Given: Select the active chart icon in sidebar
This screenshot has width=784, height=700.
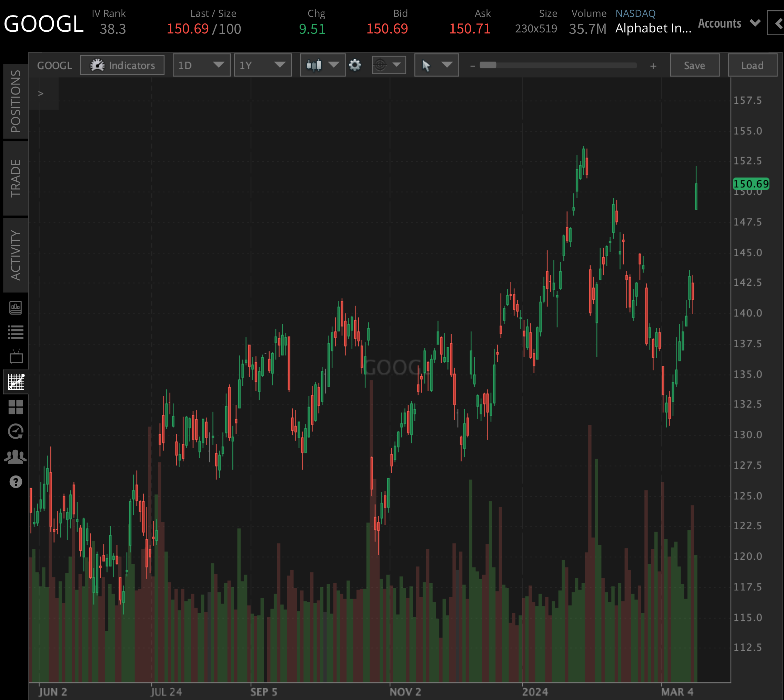Looking at the screenshot, I should coord(16,382).
